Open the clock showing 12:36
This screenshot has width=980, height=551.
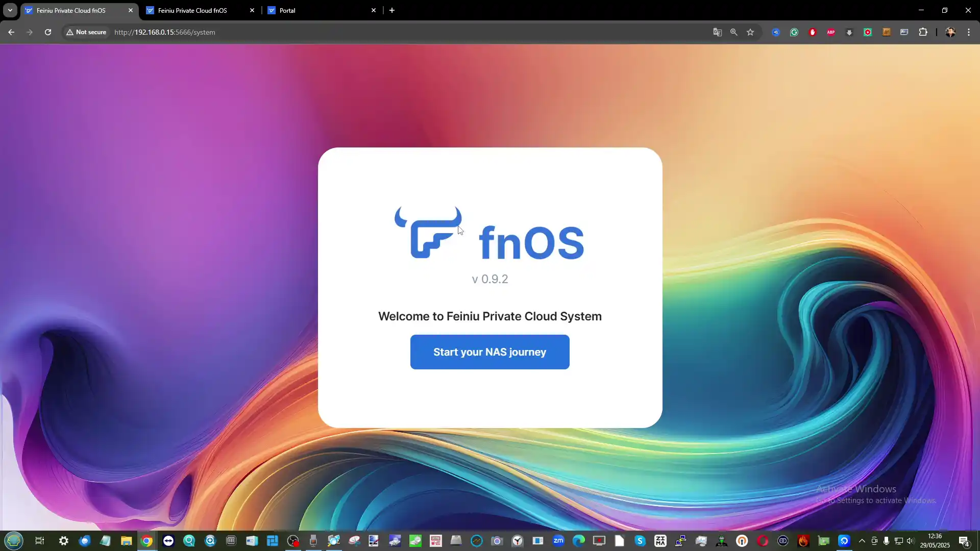pos(935,541)
